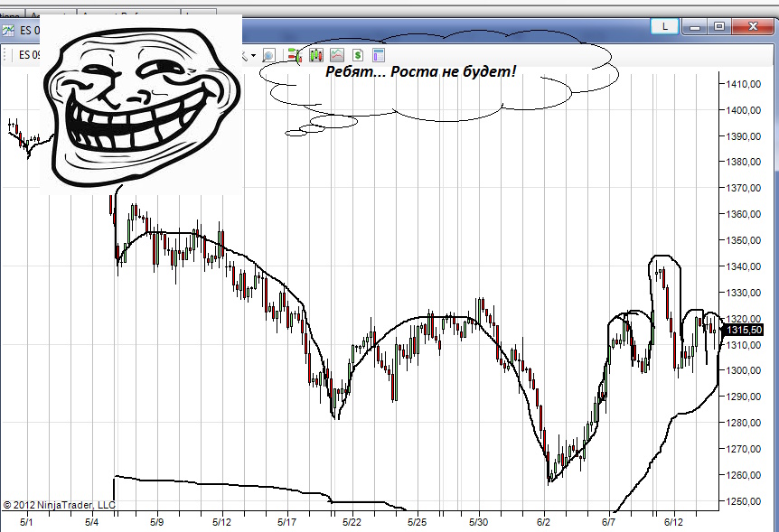Click the 5/22 date label
This screenshot has width=779, height=532.
pos(352,522)
